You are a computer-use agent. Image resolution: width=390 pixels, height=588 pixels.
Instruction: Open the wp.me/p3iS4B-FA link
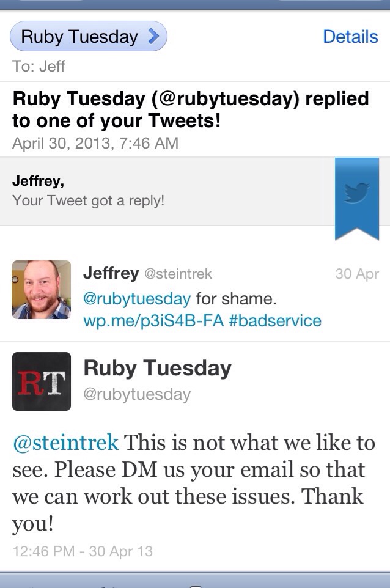153,320
